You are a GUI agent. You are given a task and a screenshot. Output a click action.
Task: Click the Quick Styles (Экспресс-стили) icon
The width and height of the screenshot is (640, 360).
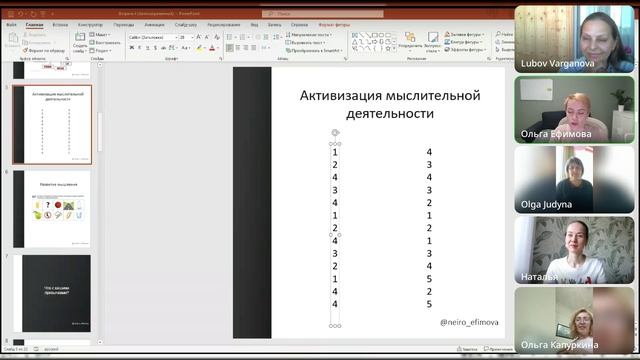tap(432, 38)
